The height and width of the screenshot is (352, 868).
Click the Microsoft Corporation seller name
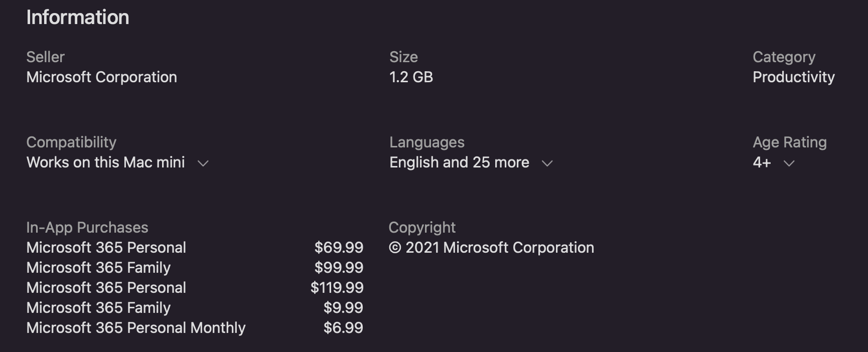pyautogui.click(x=101, y=77)
